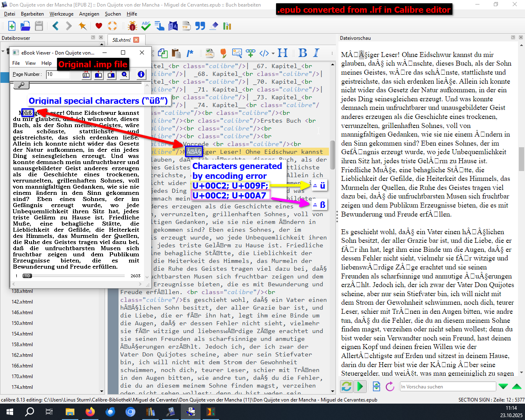This screenshot has height=420, width=525.
Task: Make selected text bold with B
Action: click(303, 53)
